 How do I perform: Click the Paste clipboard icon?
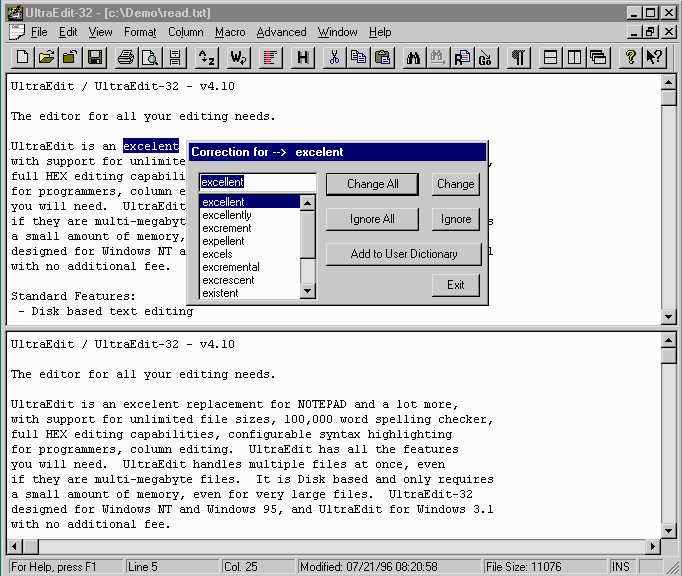(383, 57)
